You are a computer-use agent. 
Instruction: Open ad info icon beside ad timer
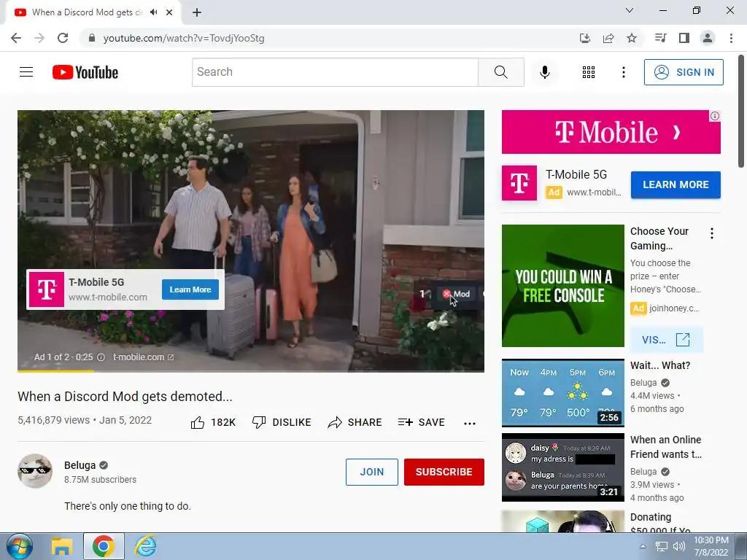101,357
